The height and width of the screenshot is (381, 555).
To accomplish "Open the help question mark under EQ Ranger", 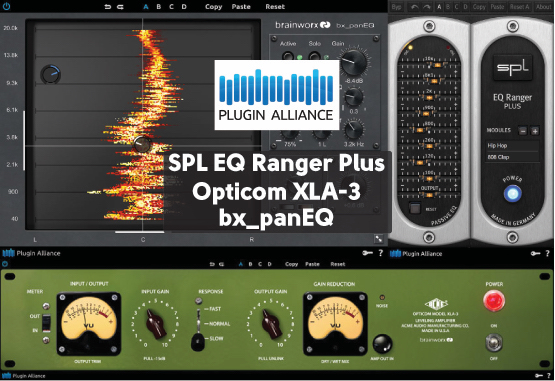I will tap(548, 254).
